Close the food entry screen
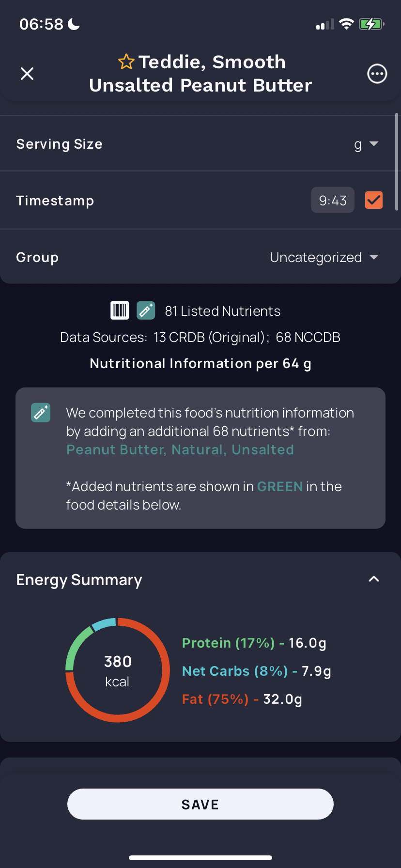The width and height of the screenshot is (401, 868). coord(27,74)
